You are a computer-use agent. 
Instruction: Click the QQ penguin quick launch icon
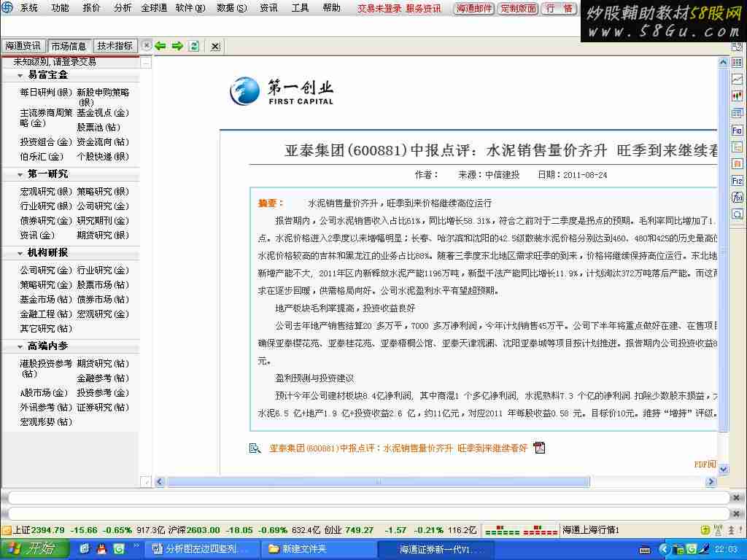[101, 549]
